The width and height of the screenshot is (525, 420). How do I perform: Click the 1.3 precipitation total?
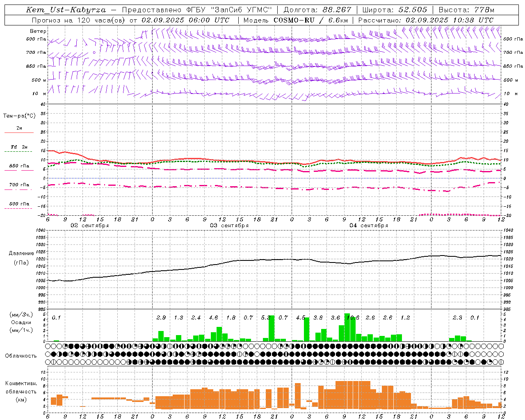coord(178,318)
